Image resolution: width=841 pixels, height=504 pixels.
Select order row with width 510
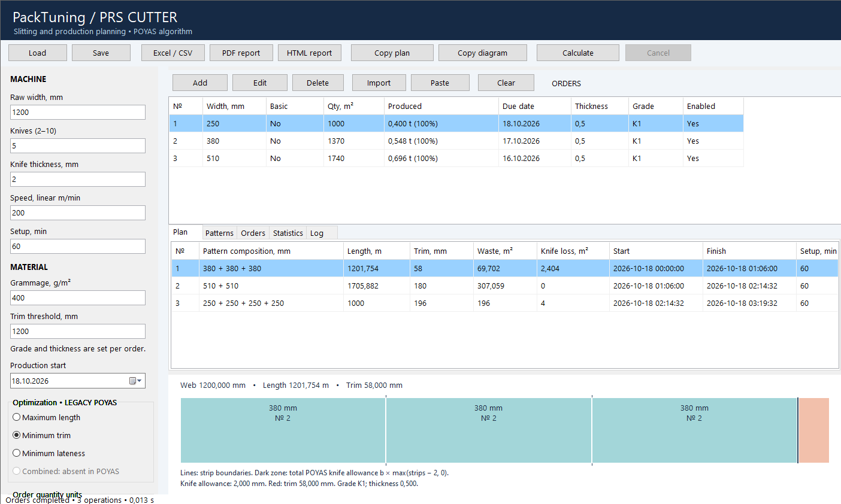pyautogui.click(x=456, y=158)
